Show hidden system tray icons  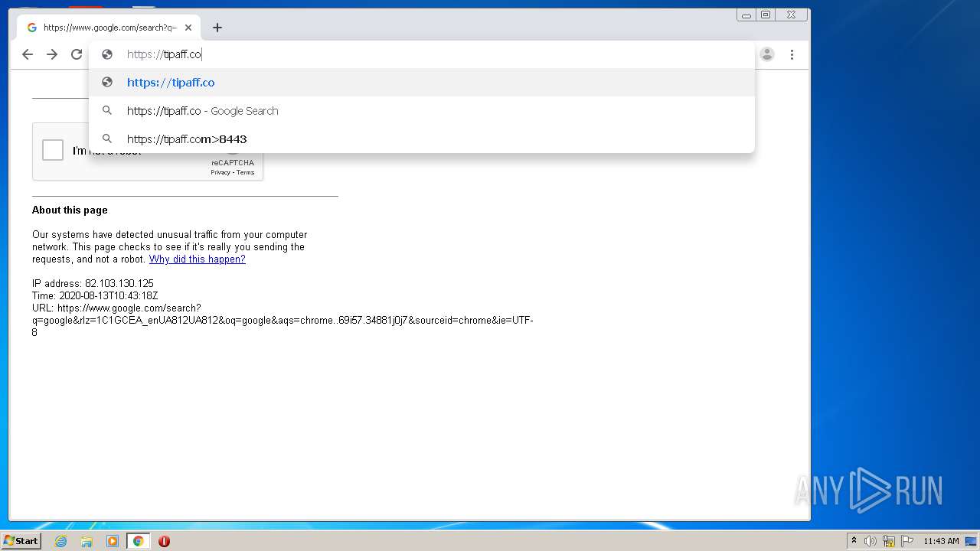tap(854, 541)
